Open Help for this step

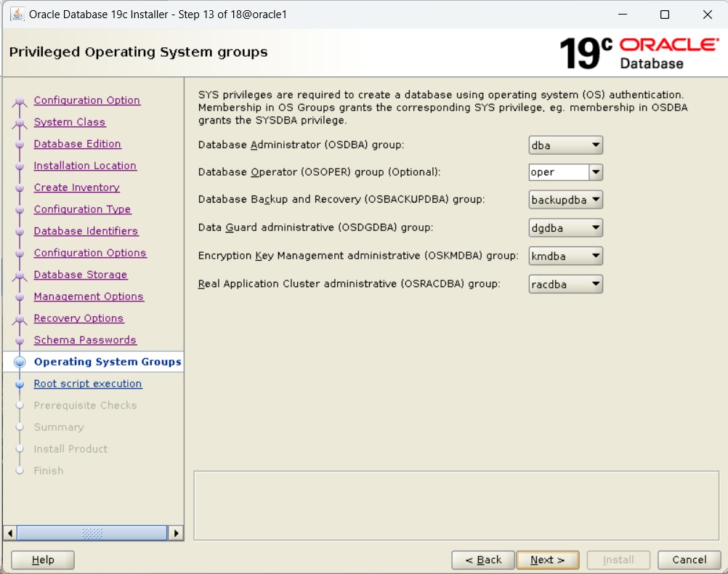(x=43, y=560)
